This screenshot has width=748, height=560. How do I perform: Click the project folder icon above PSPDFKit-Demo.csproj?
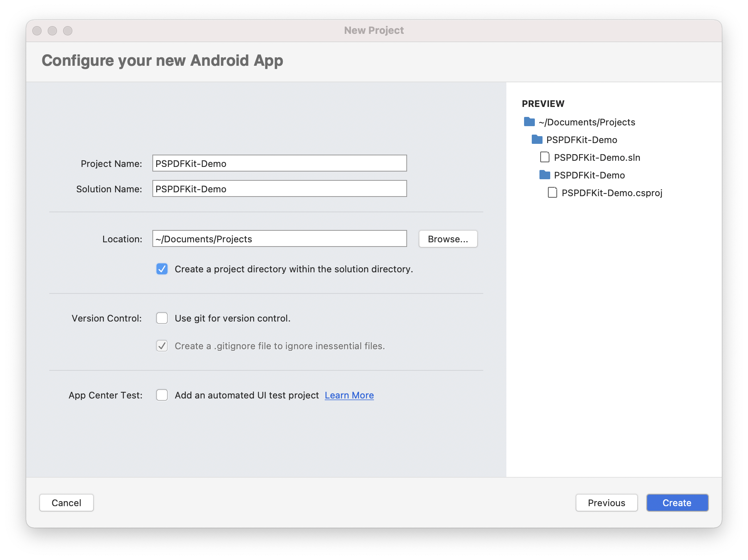tap(545, 175)
